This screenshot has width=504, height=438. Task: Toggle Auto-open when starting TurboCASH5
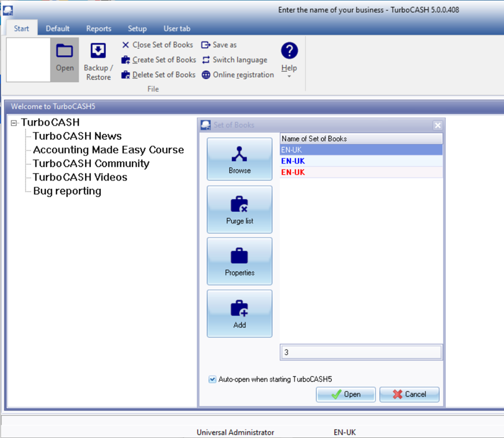[x=212, y=379]
